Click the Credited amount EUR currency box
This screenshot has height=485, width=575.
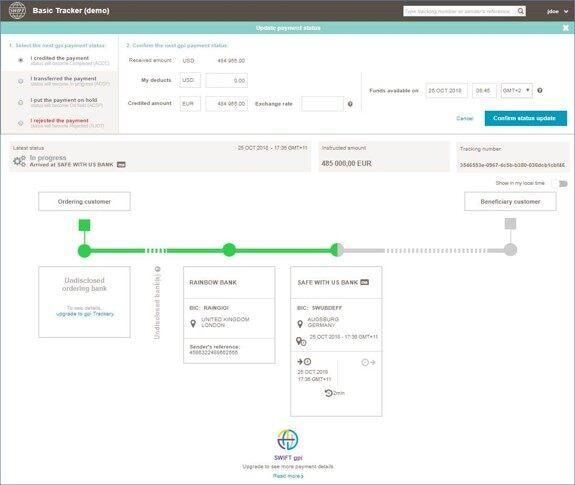click(190, 104)
